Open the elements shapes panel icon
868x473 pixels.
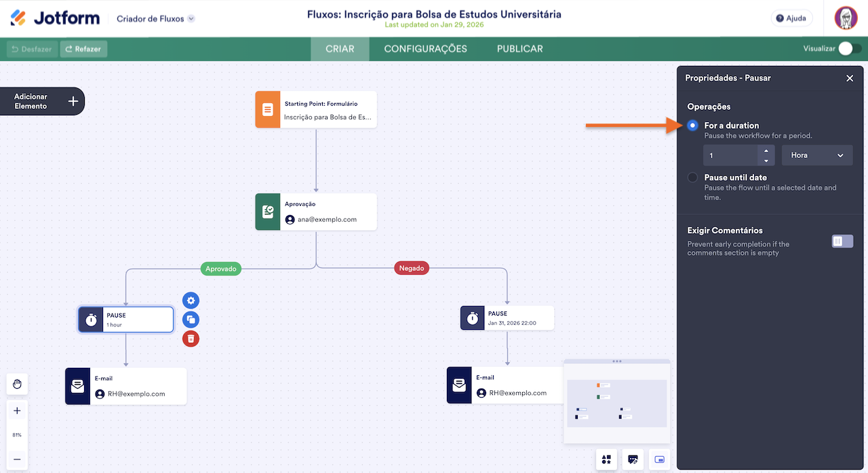tap(606, 459)
